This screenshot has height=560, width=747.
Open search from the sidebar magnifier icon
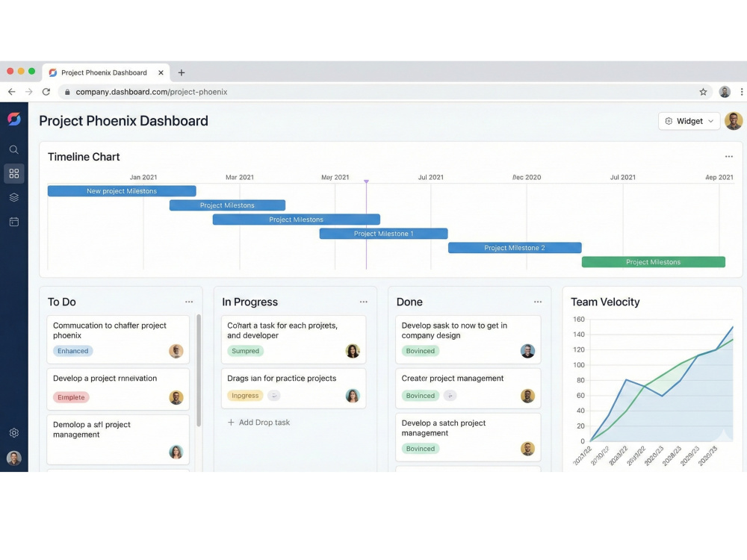pyautogui.click(x=13, y=149)
